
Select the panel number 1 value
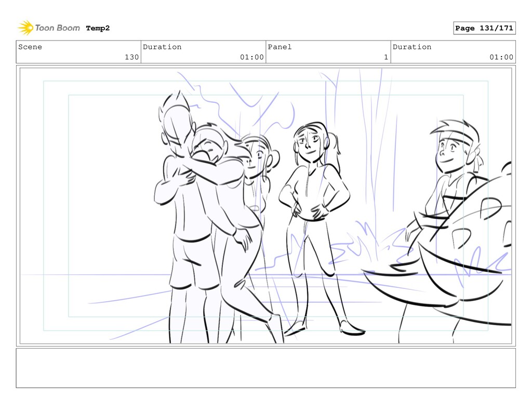(x=386, y=57)
